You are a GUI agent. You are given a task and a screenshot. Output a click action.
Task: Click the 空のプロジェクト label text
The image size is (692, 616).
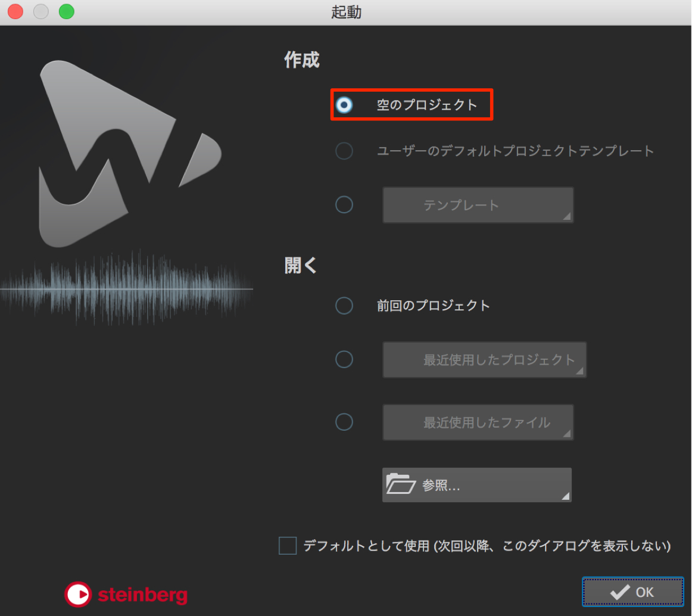(x=427, y=105)
